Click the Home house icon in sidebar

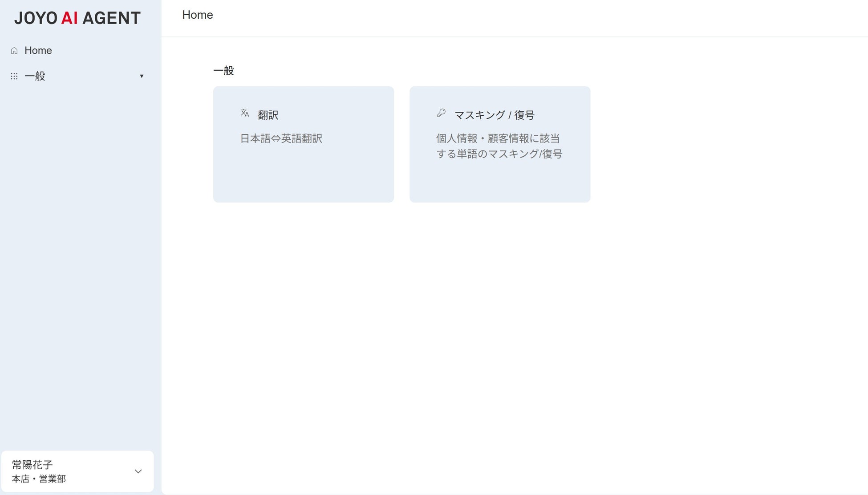click(14, 50)
